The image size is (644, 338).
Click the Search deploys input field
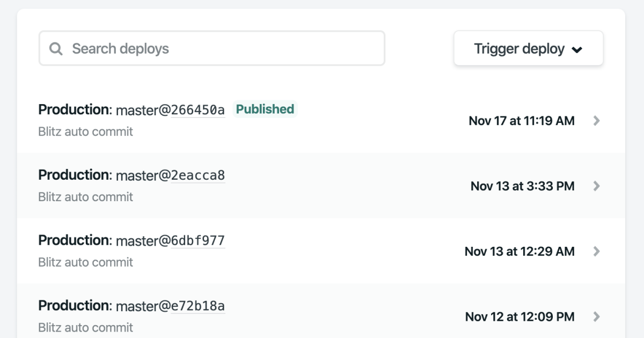pos(212,48)
